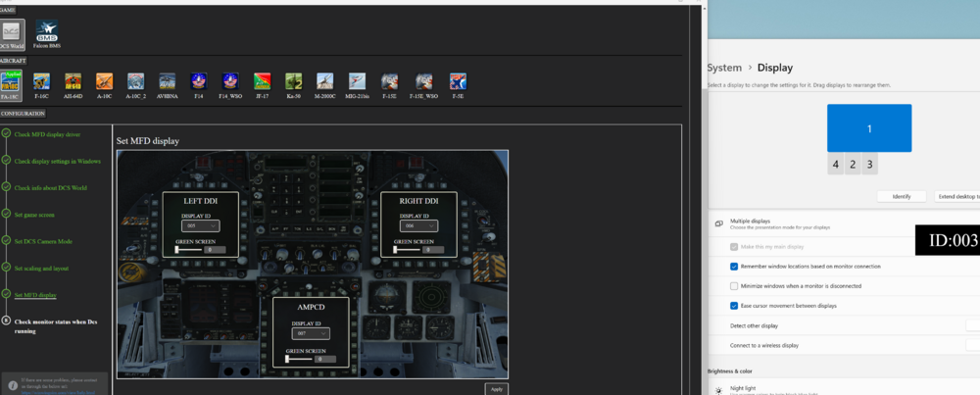Toggle Remember window locations checkbox
The width and height of the screenshot is (980, 395).
pyautogui.click(x=734, y=267)
